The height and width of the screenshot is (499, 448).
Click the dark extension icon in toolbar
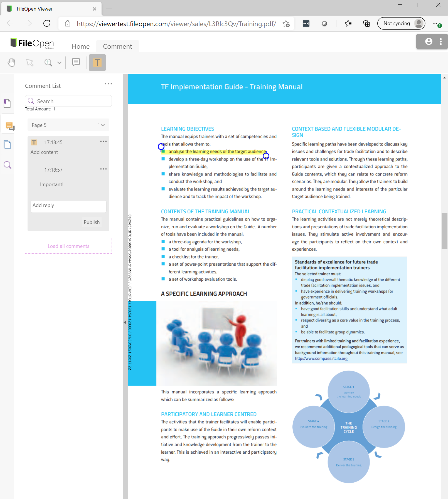306,23
